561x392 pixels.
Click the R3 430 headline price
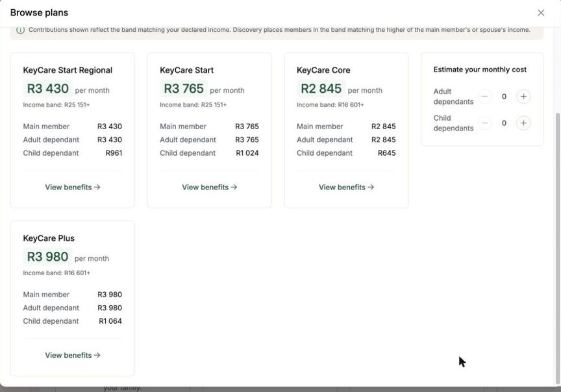point(48,88)
